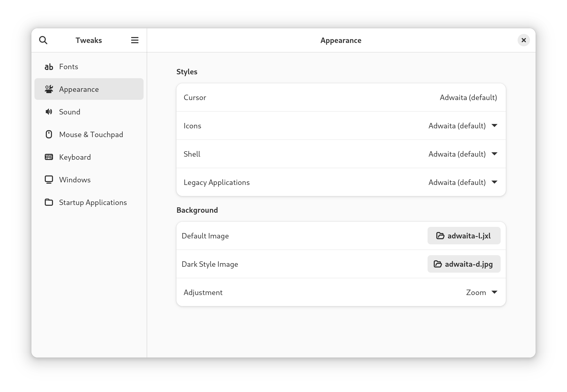
Task: Click the Appearance sidebar icon
Action: [x=49, y=89]
